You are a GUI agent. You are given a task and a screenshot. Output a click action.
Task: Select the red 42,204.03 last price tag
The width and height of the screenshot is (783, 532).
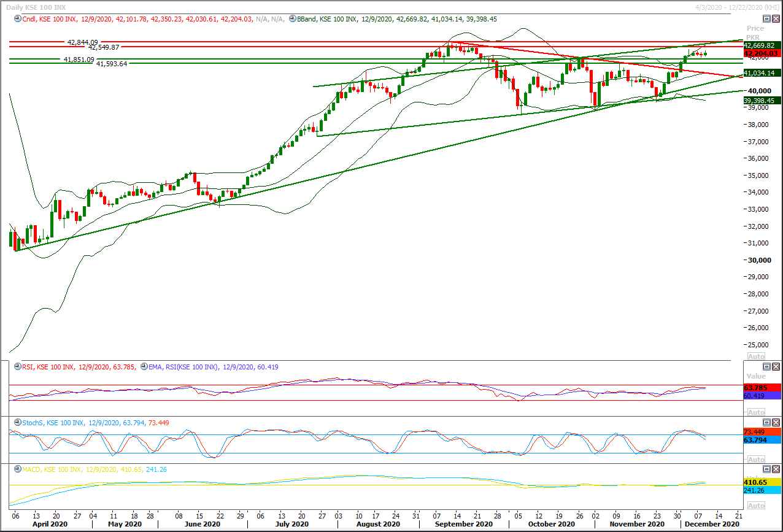pyautogui.click(x=761, y=53)
